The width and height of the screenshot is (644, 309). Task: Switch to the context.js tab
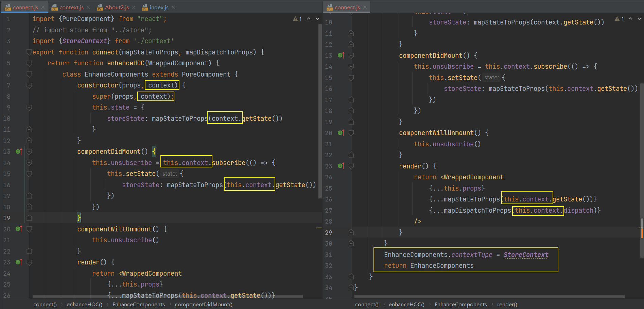pyautogui.click(x=71, y=7)
